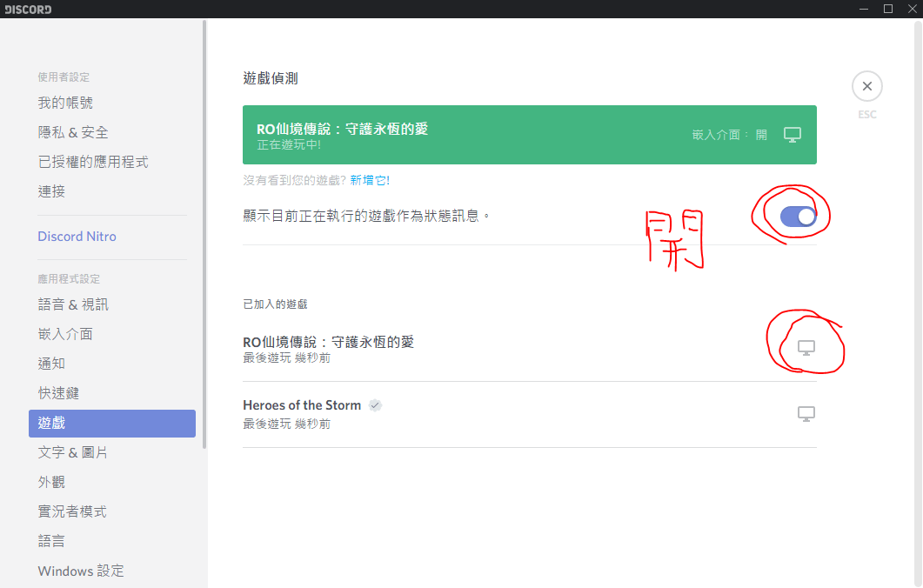The image size is (923, 588).
Task: Open 實況者模式 streamer mode settings
Action: tap(72, 511)
